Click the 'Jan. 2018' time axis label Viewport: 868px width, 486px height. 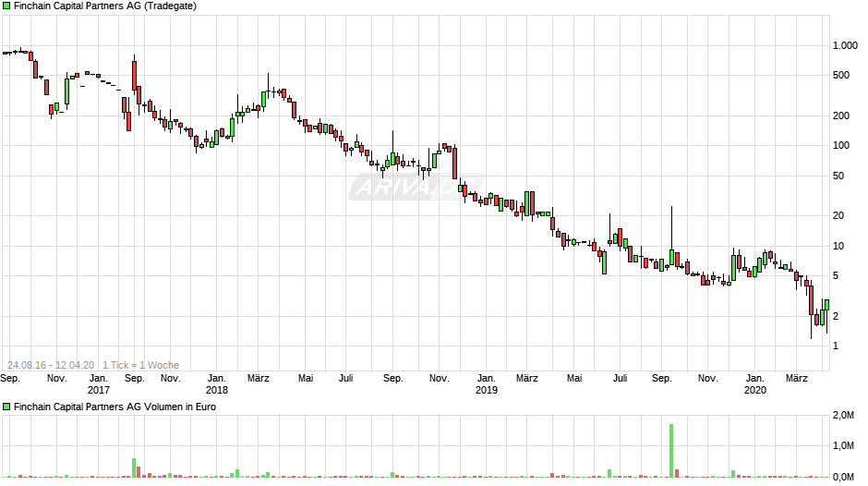(x=216, y=384)
